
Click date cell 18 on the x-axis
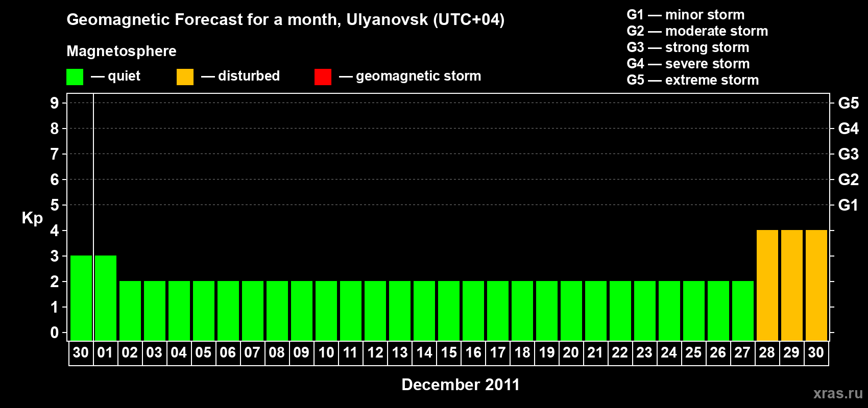click(x=522, y=353)
